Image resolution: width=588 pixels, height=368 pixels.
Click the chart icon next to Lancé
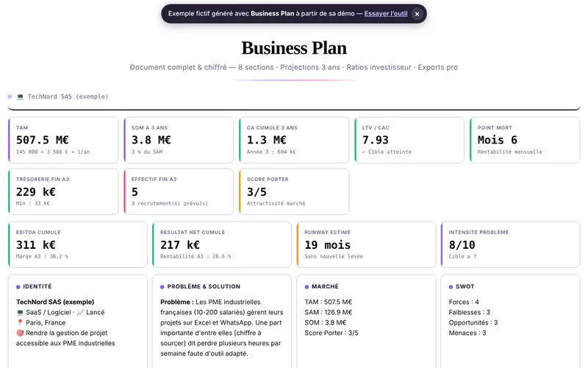click(80, 312)
